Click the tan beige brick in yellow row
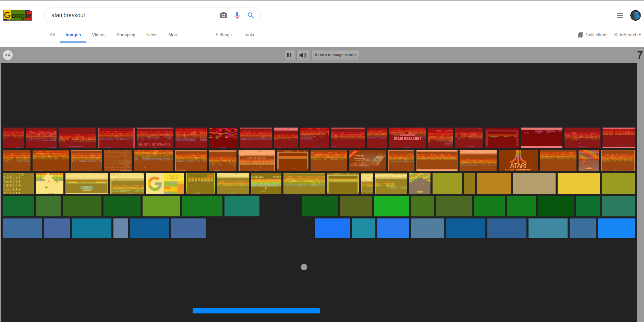 pyautogui.click(x=534, y=183)
